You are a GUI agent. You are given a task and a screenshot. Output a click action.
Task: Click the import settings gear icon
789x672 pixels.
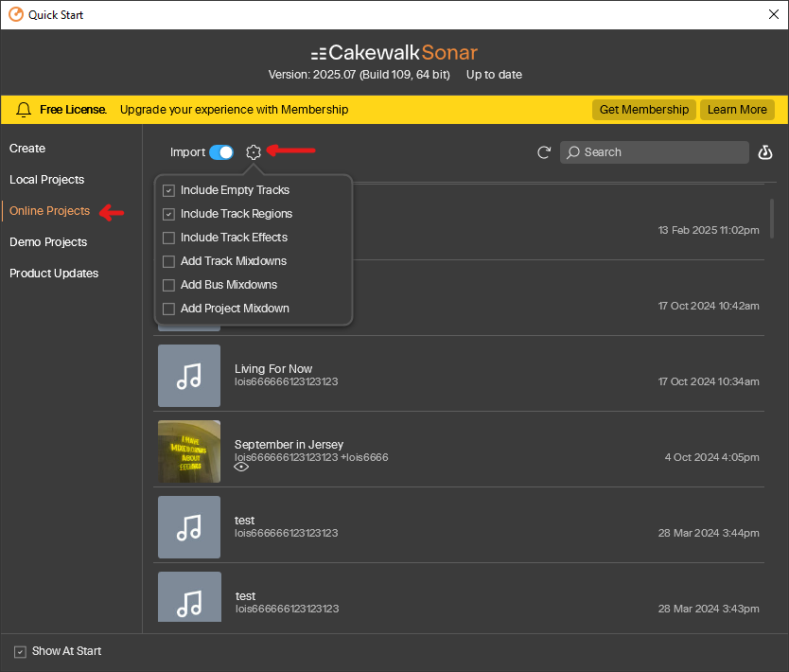coord(254,152)
